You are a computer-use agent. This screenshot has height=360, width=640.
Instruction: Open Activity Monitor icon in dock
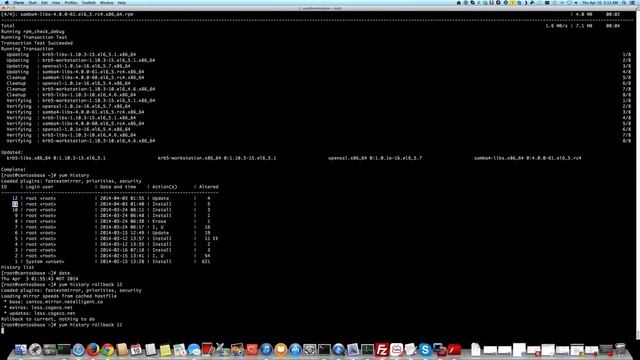click(367, 350)
